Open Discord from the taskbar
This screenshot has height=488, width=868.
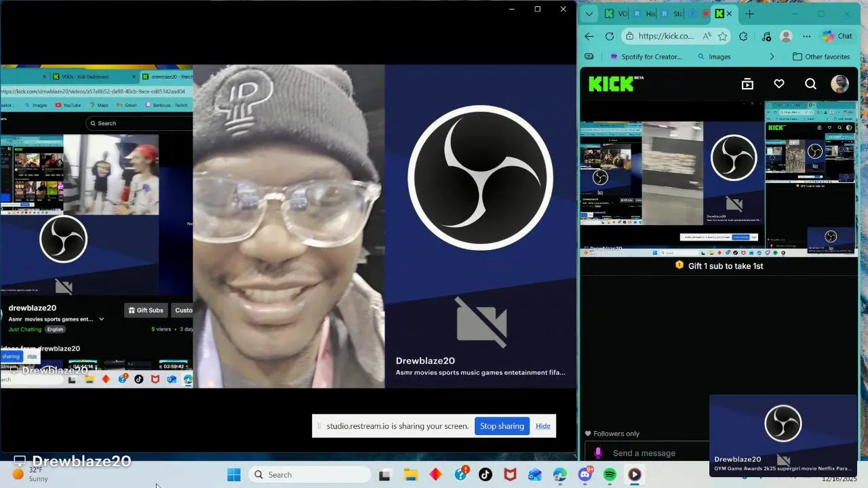coord(585,475)
